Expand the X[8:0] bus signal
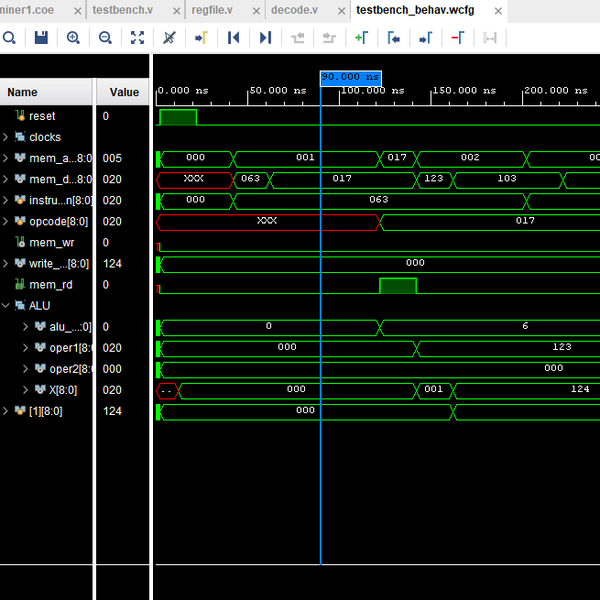The image size is (600, 600). tap(25, 390)
